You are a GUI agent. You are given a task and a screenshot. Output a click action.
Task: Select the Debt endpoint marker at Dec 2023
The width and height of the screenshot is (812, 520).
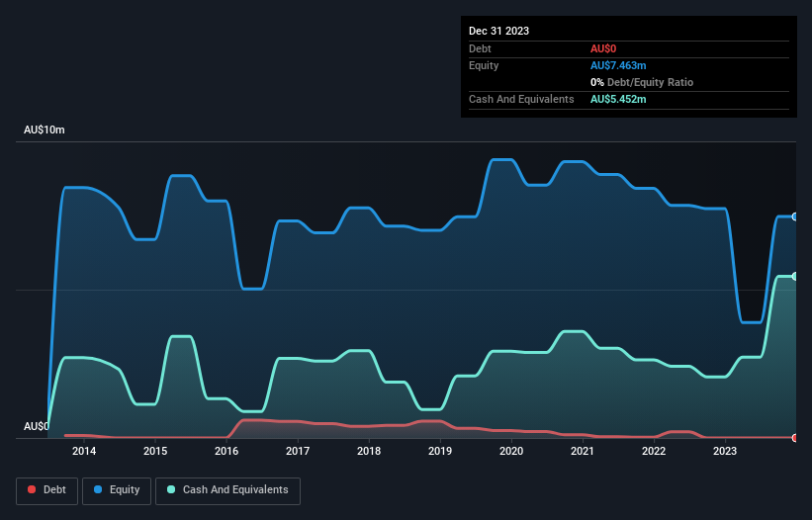pyautogui.click(x=795, y=438)
